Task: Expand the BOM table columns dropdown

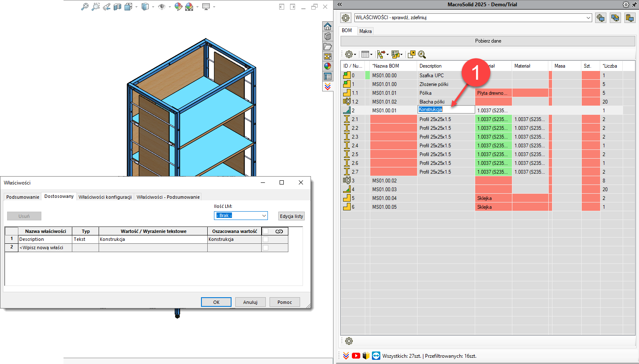Action: (x=371, y=55)
